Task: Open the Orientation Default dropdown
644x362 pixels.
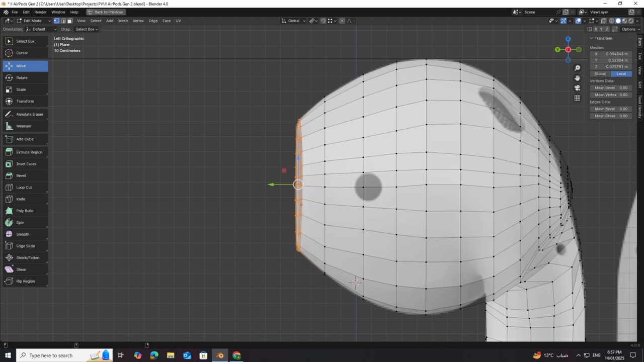Action: (x=41, y=29)
